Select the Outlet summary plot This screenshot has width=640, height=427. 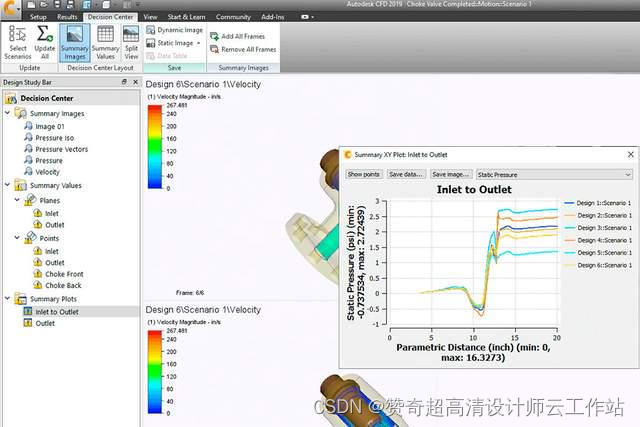pyautogui.click(x=40, y=323)
